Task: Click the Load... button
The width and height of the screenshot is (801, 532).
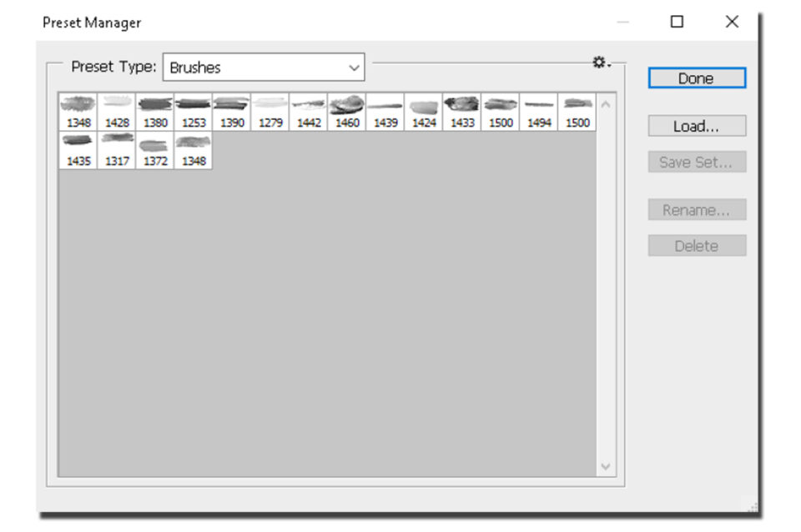Action: tap(697, 127)
